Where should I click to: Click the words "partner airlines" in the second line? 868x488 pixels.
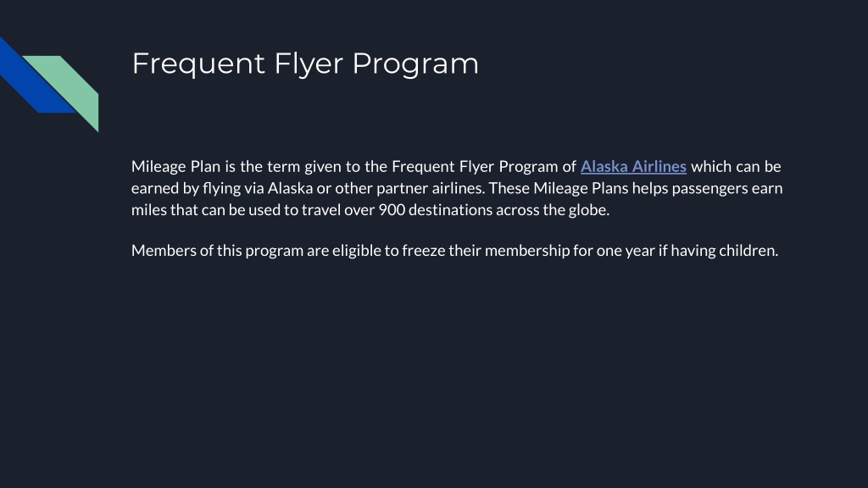[x=430, y=189]
